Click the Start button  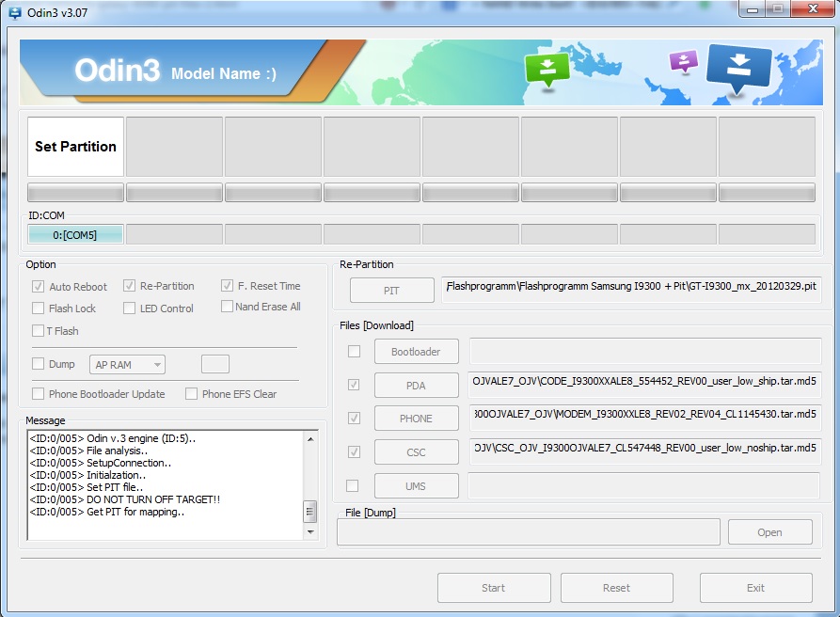494,588
